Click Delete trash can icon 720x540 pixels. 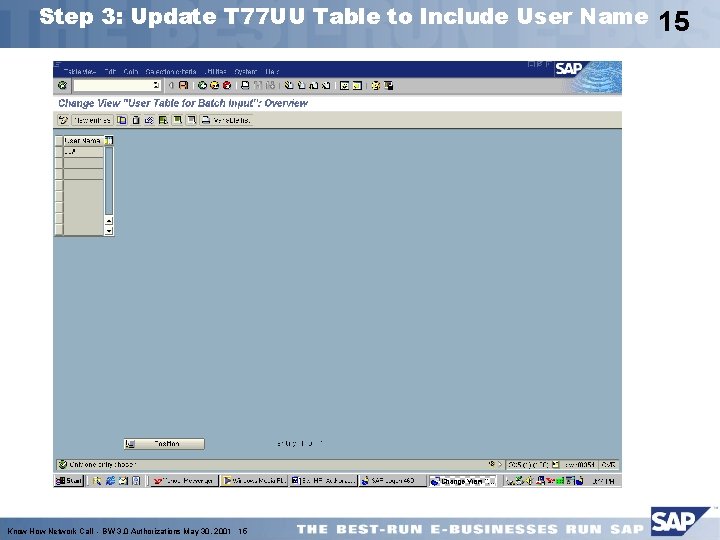[x=136, y=120]
